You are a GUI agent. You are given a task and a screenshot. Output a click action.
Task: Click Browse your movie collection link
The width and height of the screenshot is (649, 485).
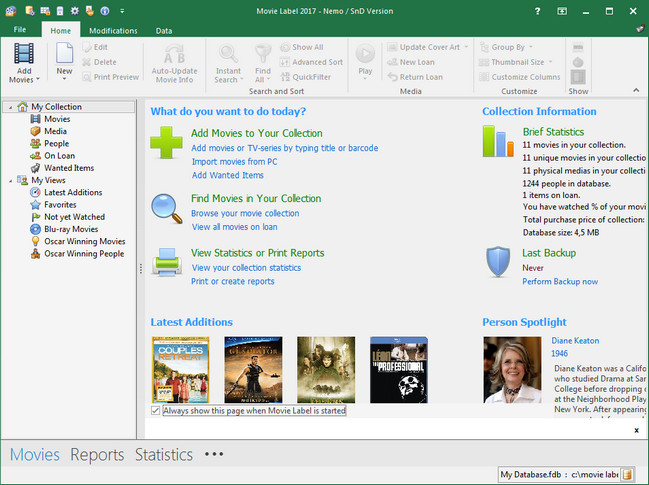coord(245,214)
